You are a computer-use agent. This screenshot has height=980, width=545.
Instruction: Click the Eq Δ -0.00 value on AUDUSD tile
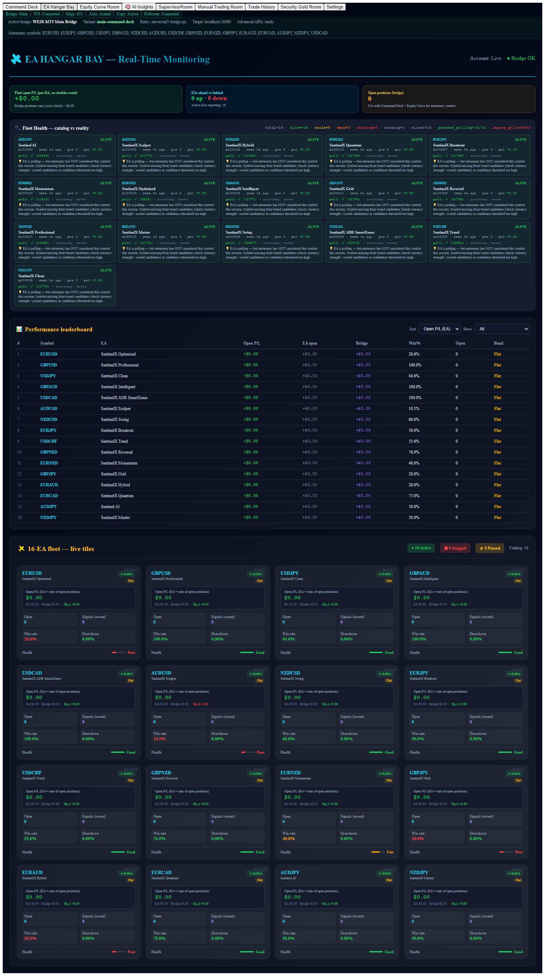click(x=201, y=704)
